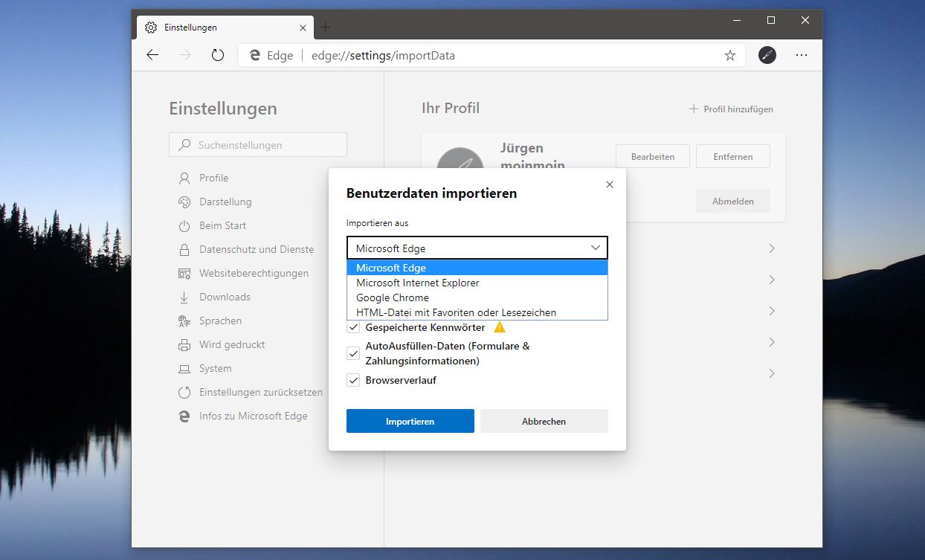Close the import dialog with X icon
The height and width of the screenshot is (560, 925).
point(610,184)
